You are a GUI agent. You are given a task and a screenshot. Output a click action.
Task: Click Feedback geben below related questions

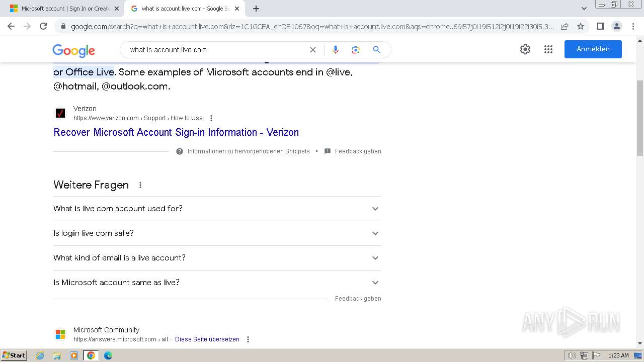tap(358, 299)
